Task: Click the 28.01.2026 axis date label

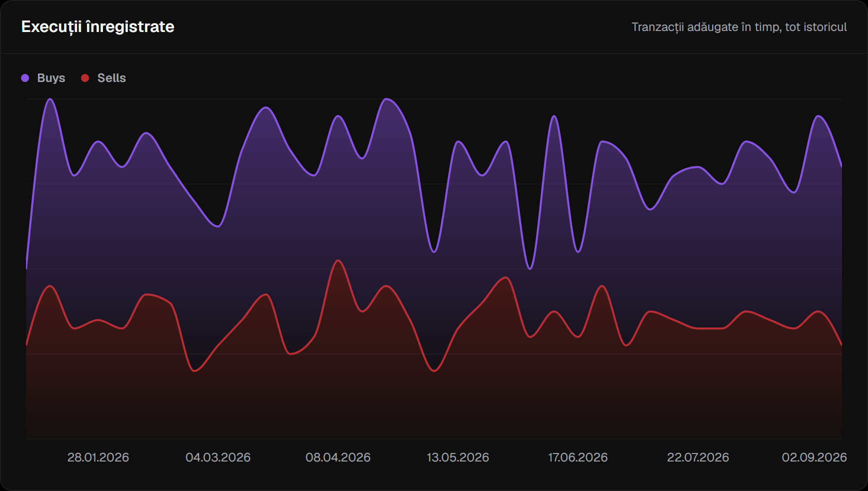Action: pyautogui.click(x=98, y=457)
